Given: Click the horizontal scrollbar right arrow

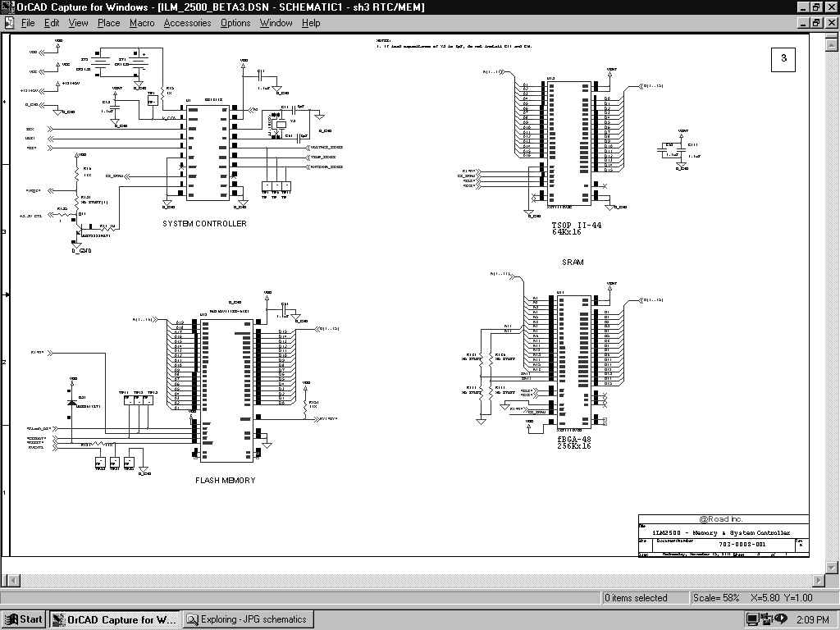Looking at the screenshot, I should (x=818, y=582).
